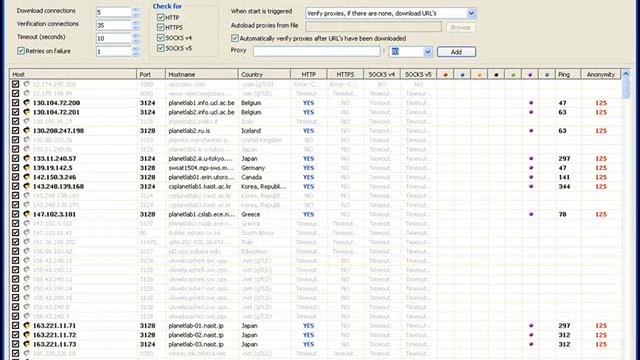Click proxy status icon for 133.11.240.57
Viewport: 640px width, 360px height.
click(27, 158)
